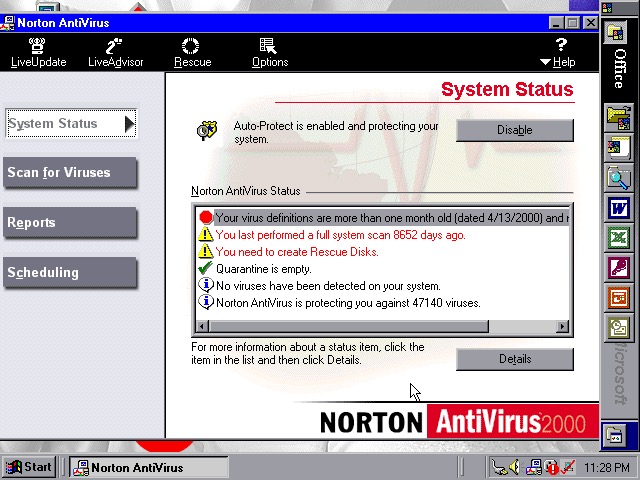Select the System Status panel

[x=71, y=123]
